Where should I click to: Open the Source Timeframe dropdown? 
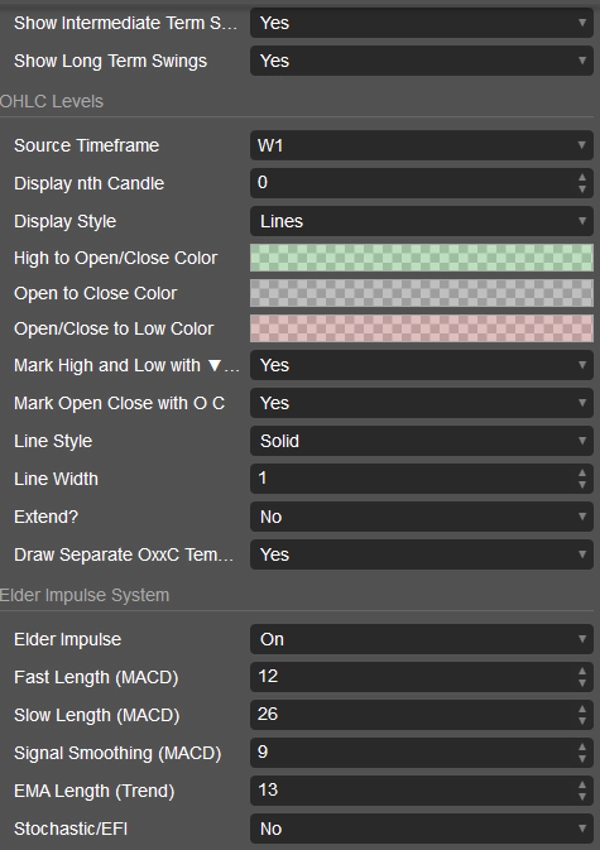click(421, 146)
